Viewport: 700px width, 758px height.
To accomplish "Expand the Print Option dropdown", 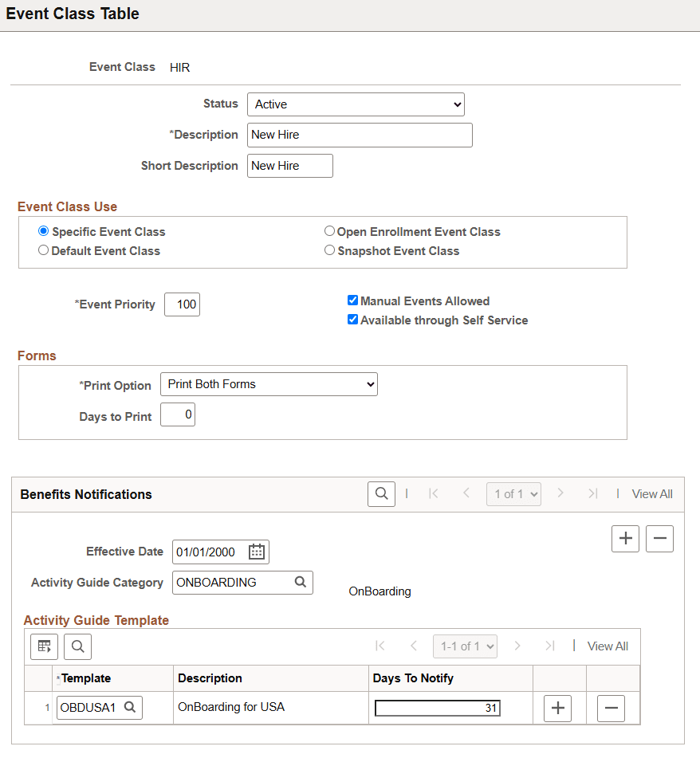I will click(x=269, y=384).
